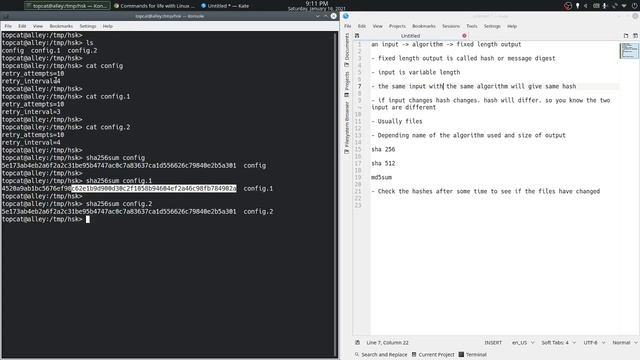Viewport: 640px width, 360px height.
Task: Open the Documents side panel in Kate
Action: point(347,50)
